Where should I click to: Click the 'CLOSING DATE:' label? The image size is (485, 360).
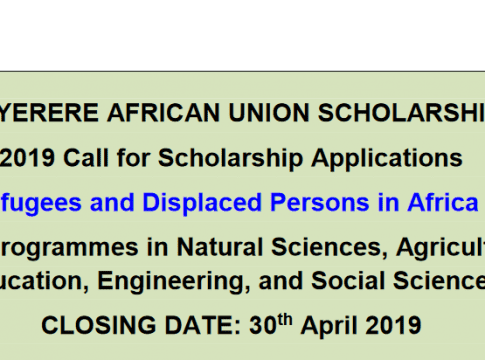click(141, 325)
